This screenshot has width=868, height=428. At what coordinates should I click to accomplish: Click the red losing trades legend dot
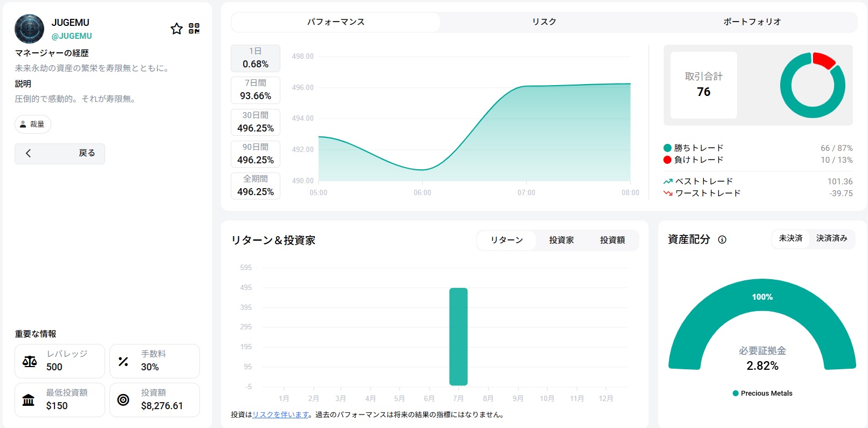tap(667, 160)
